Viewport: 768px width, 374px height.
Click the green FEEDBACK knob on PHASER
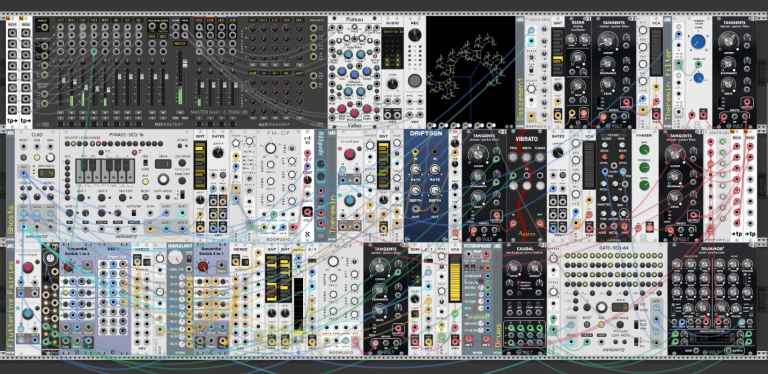click(644, 167)
